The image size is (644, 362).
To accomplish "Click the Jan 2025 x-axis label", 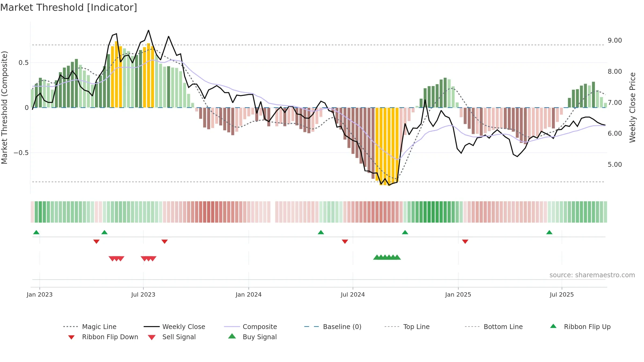I will [x=458, y=294].
